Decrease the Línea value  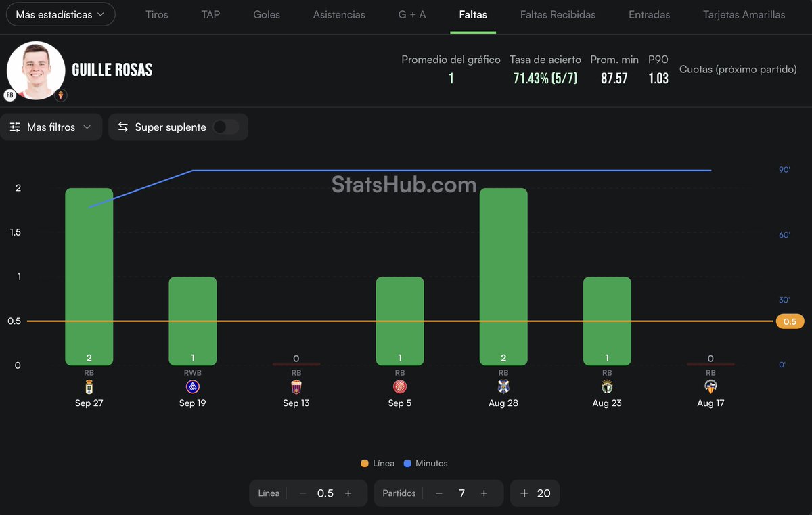click(302, 493)
